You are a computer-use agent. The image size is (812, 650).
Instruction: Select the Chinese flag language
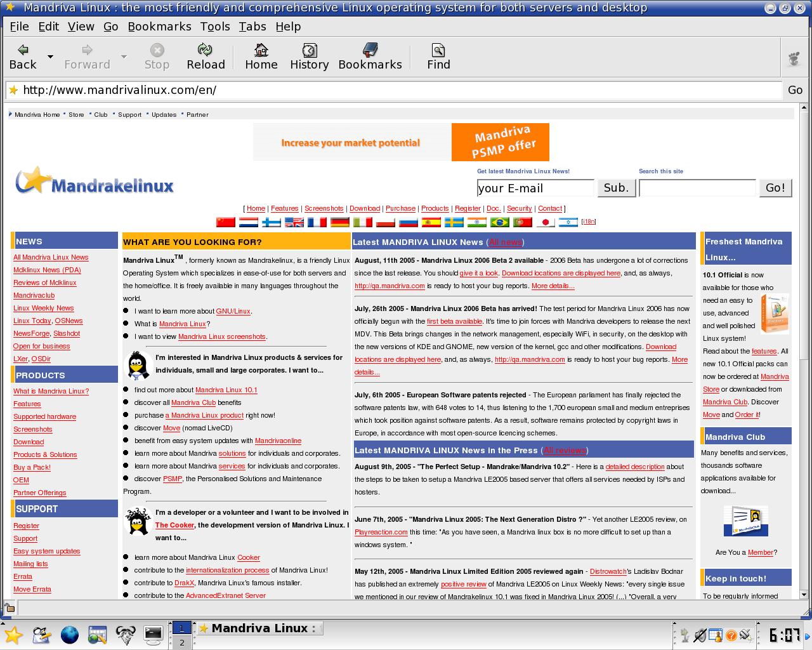coord(226,222)
